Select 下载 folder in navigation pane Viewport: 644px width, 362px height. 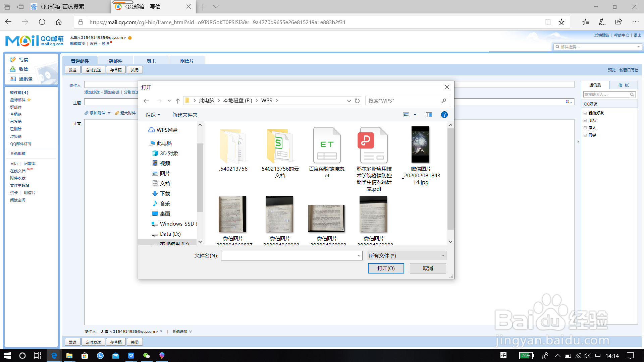click(165, 194)
